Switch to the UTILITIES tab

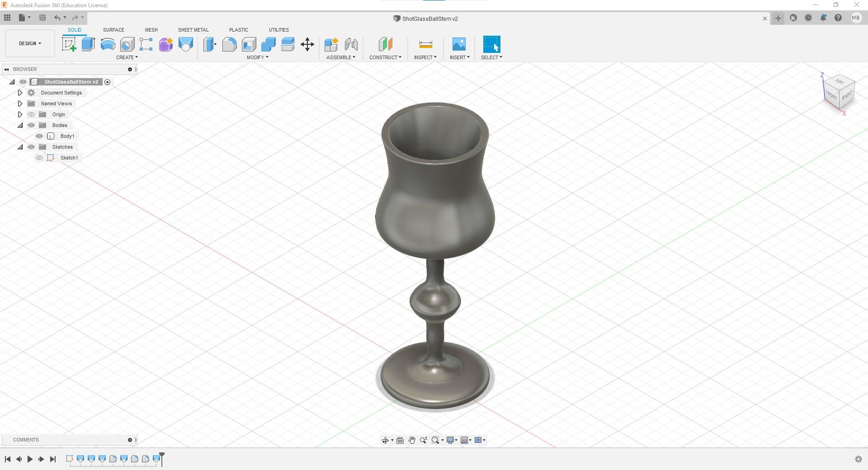pos(279,30)
